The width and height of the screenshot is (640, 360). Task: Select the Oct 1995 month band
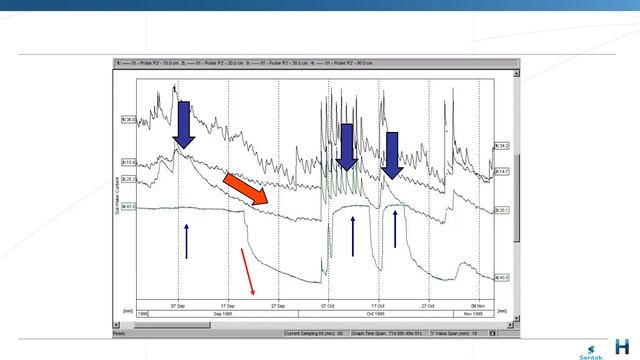[376, 314]
